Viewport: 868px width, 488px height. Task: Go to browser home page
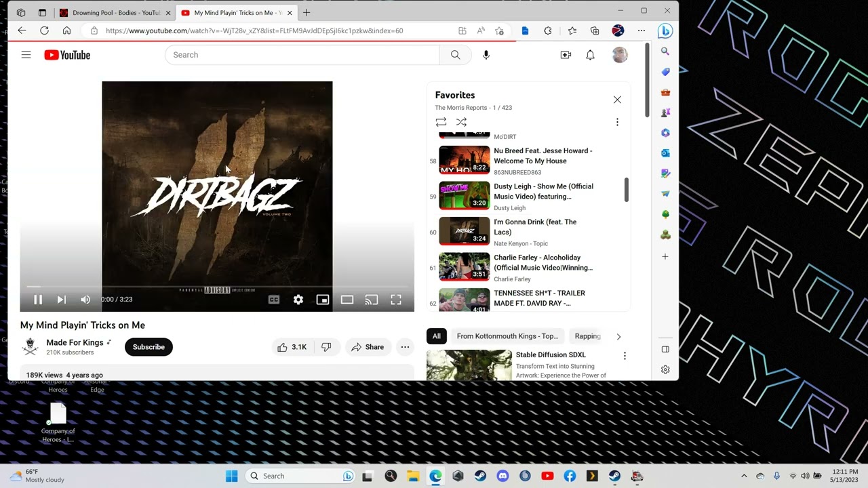click(66, 30)
